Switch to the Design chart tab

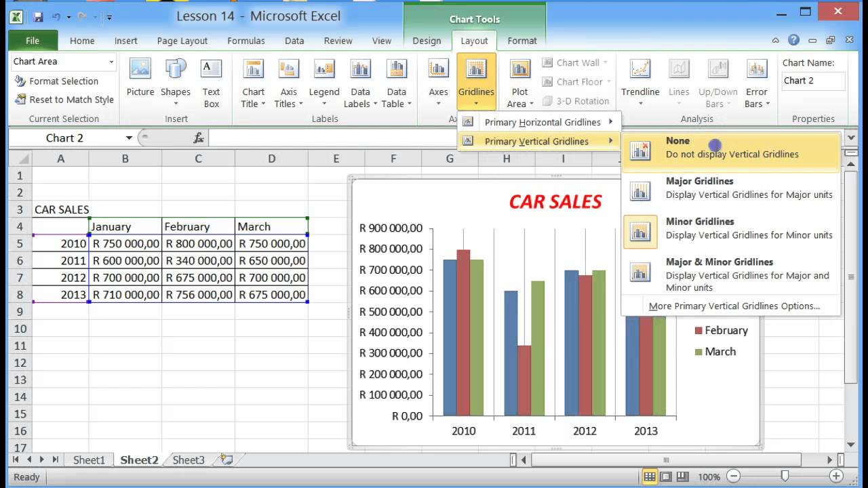[427, 41]
